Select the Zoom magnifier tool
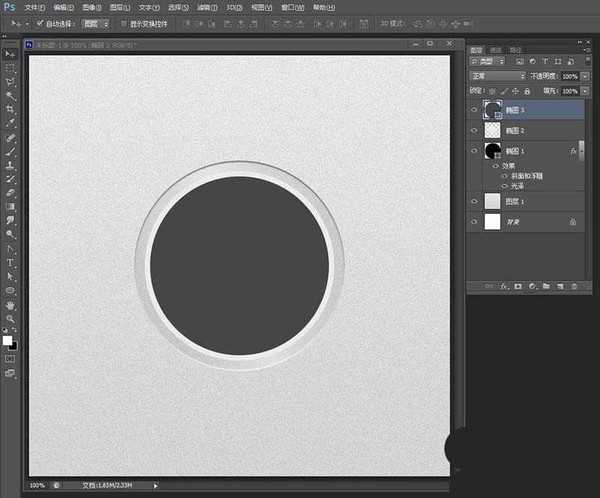This screenshot has height=498, width=600. (x=11, y=318)
